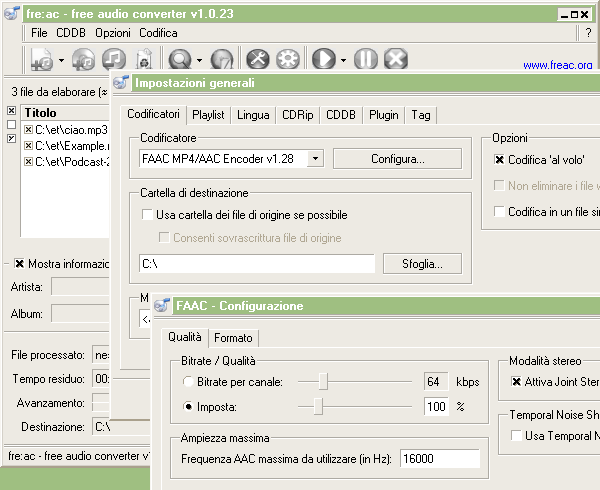Open the Opzioni menu
The width and height of the screenshot is (600, 490).
(x=112, y=33)
